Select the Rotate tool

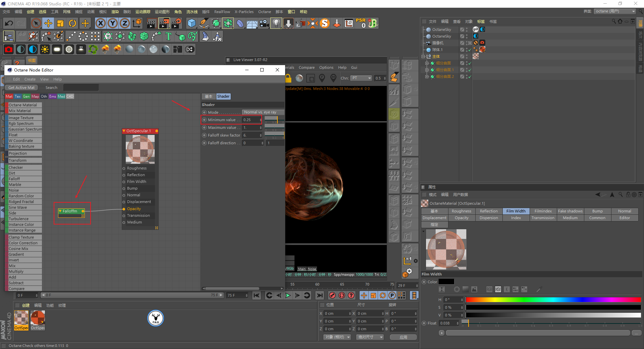tap(72, 23)
